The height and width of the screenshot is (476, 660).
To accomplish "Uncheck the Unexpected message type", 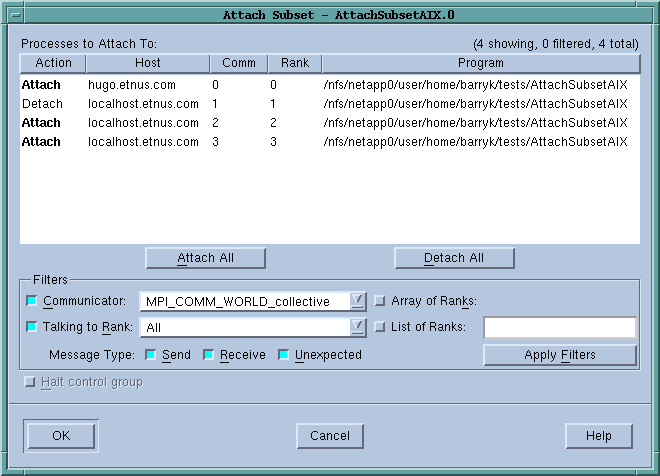I will click(283, 355).
